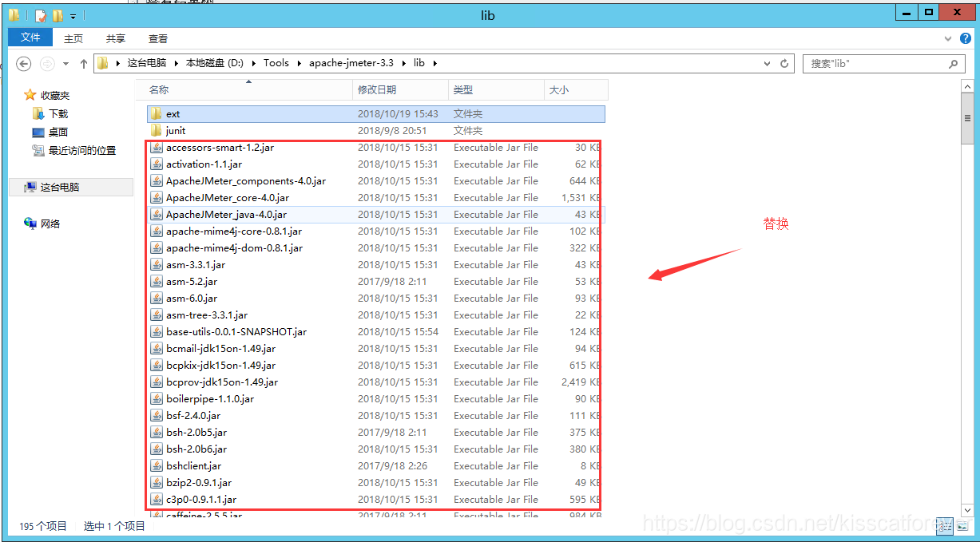Click the file name asm-tree-3.3.1.jar
This screenshot has height=542, width=980.
click(x=207, y=315)
